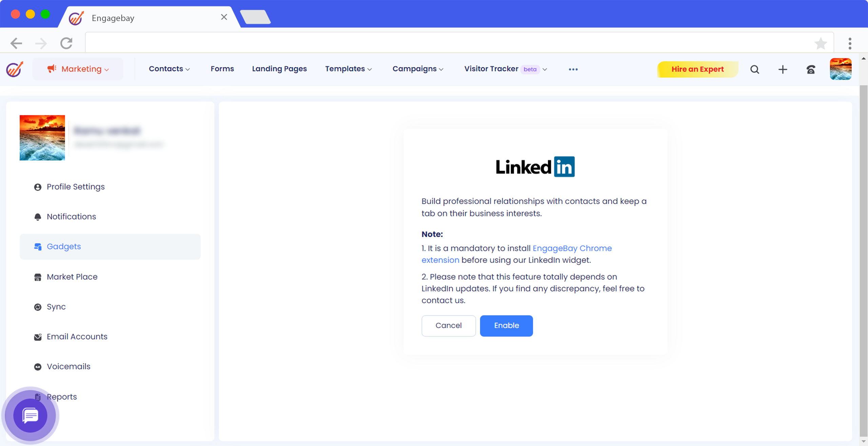Open the Marketing module dropdown
Screen dimensions: 868x446
(x=78, y=69)
